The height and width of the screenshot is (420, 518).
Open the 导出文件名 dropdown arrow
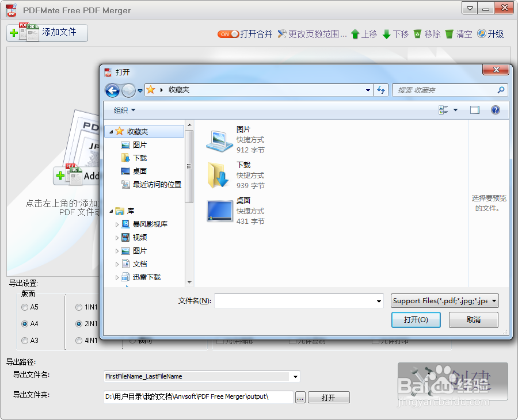[x=295, y=376]
